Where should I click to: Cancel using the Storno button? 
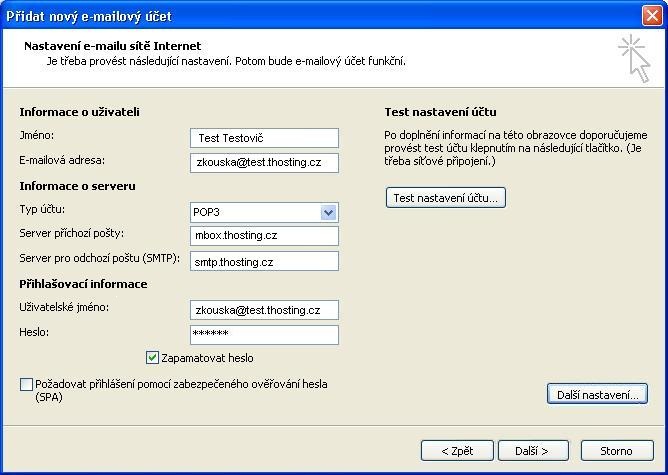click(x=616, y=450)
